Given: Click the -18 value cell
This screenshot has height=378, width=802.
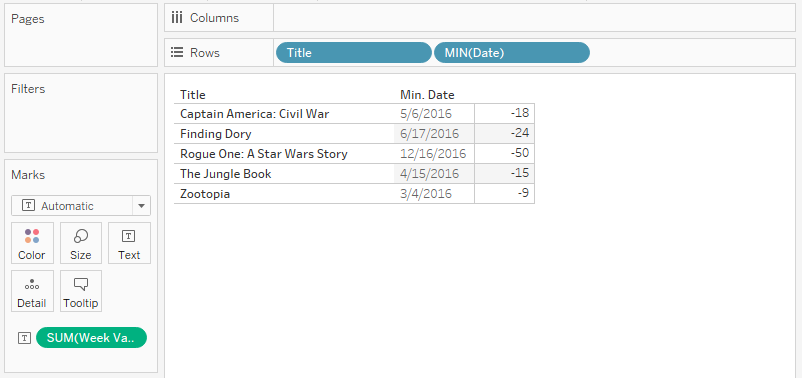Looking at the screenshot, I should coord(504,114).
